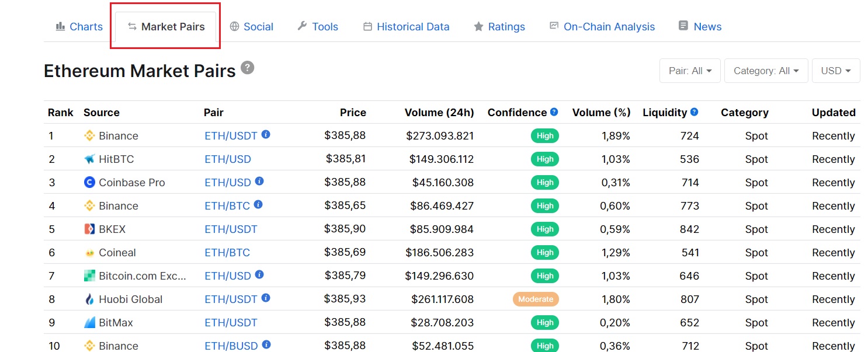Click the info icon next to Confidence header
Image resolution: width=868 pixels, height=352 pixels.
tap(554, 111)
